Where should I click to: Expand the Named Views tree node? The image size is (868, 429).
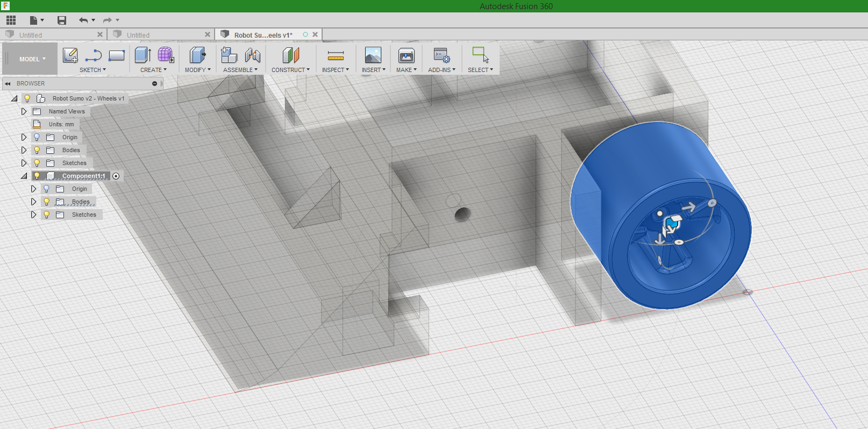click(x=24, y=111)
